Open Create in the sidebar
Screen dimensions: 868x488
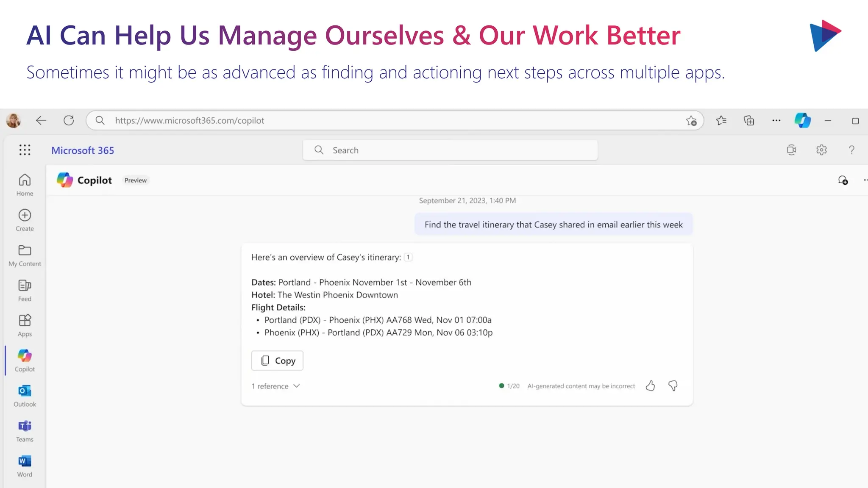point(25,220)
